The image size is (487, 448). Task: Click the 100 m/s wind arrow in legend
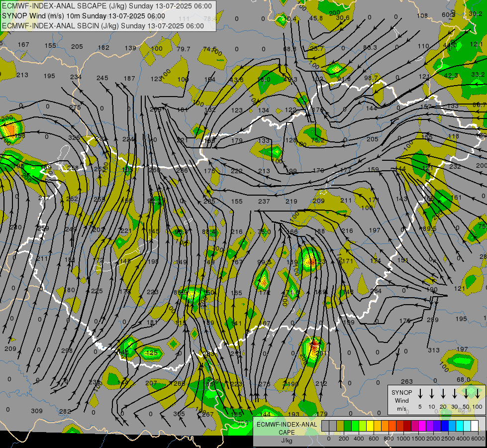pyautogui.click(x=478, y=394)
